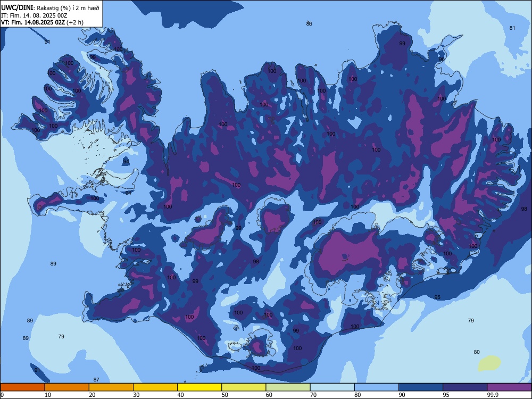Click the legend tick label 30

(x=136, y=395)
